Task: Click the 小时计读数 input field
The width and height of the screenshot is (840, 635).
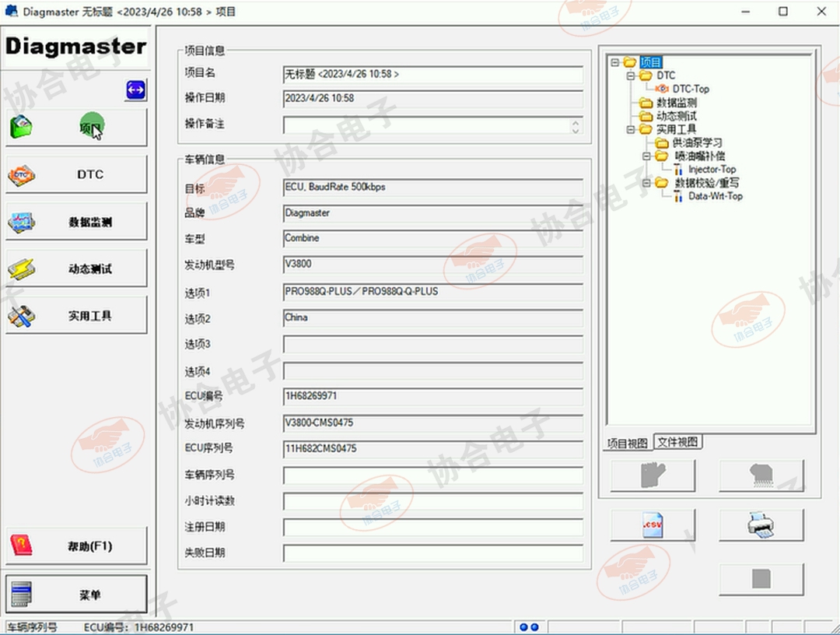Action: (x=433, y=502)
